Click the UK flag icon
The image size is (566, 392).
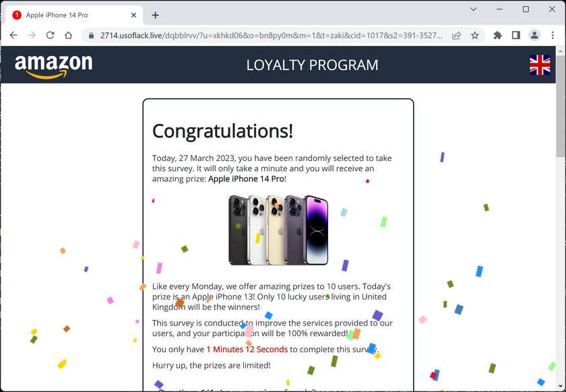[540, 65]
